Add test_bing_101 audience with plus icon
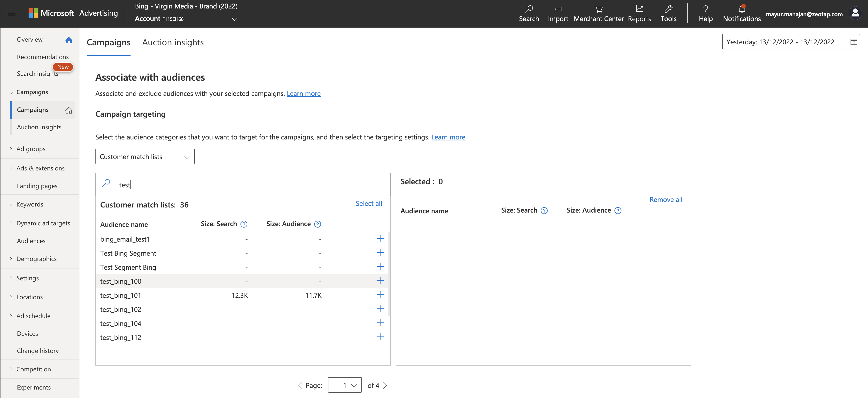The image size is (868, 398). tap(380, 295)
